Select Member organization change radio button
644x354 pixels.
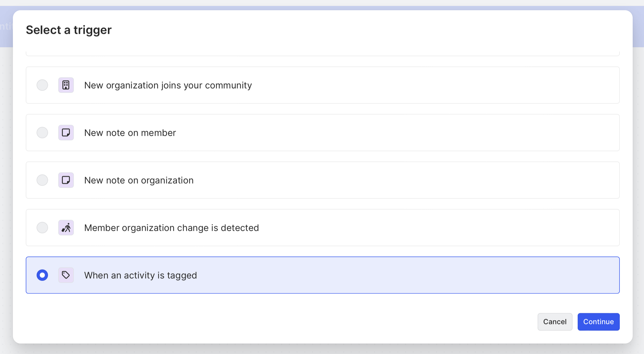coord(42,228)
